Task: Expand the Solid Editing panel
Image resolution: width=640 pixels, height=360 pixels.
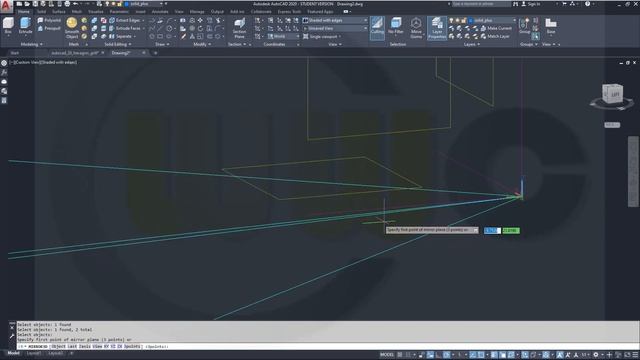Action: (118, 44)
